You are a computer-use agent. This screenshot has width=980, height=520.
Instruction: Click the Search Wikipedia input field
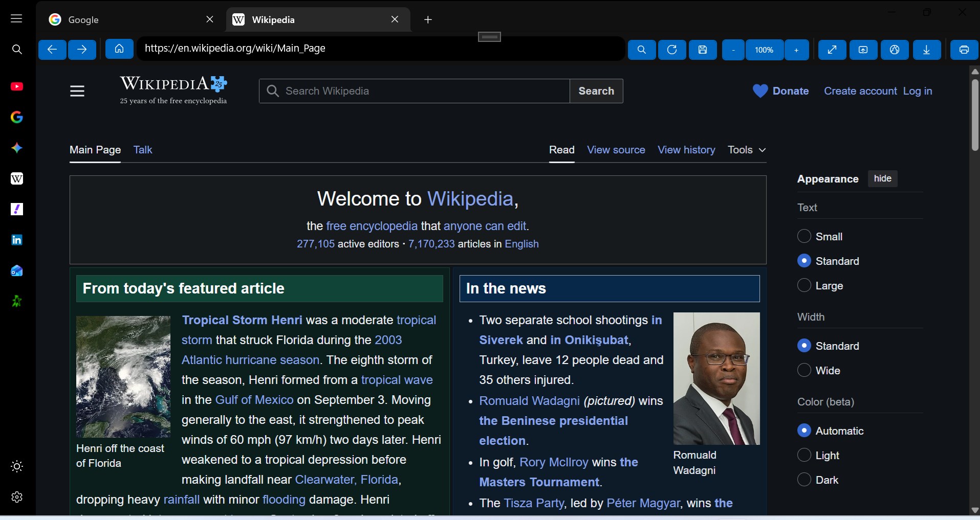[x=415, y=91]
